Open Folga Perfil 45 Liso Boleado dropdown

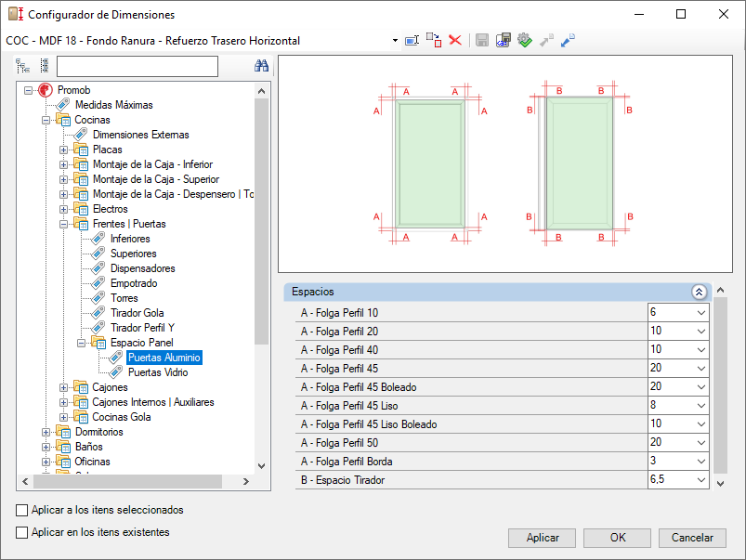pyautogui.click(x=701, y=423)
